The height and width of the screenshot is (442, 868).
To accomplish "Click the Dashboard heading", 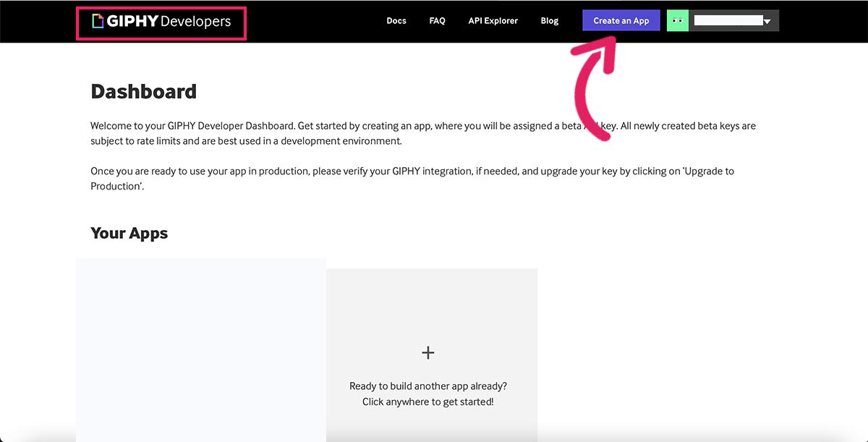I will (143, 92).
